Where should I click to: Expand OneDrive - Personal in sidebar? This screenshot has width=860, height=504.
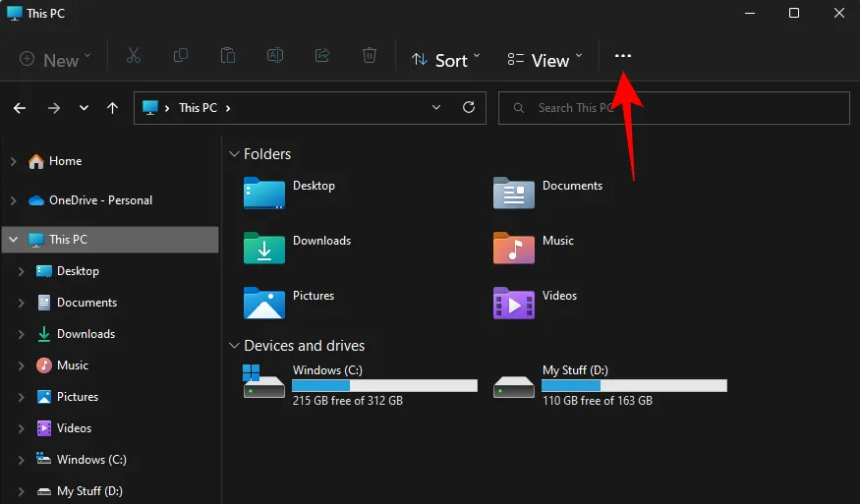pyautogui.click(x=13, y=200)
